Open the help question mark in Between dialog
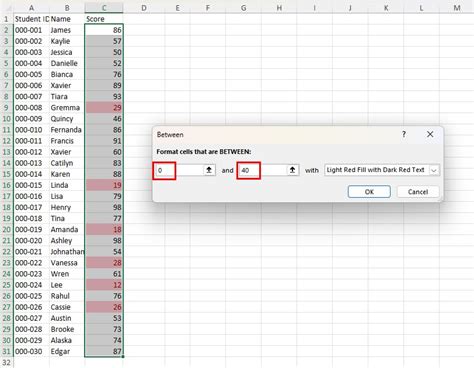The width and height of the screenshot is (474, 368). pos(404,134)
